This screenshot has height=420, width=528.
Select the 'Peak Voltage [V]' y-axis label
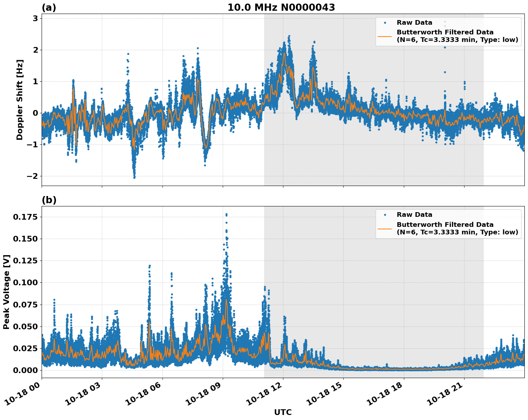click(x=6, y=292)
